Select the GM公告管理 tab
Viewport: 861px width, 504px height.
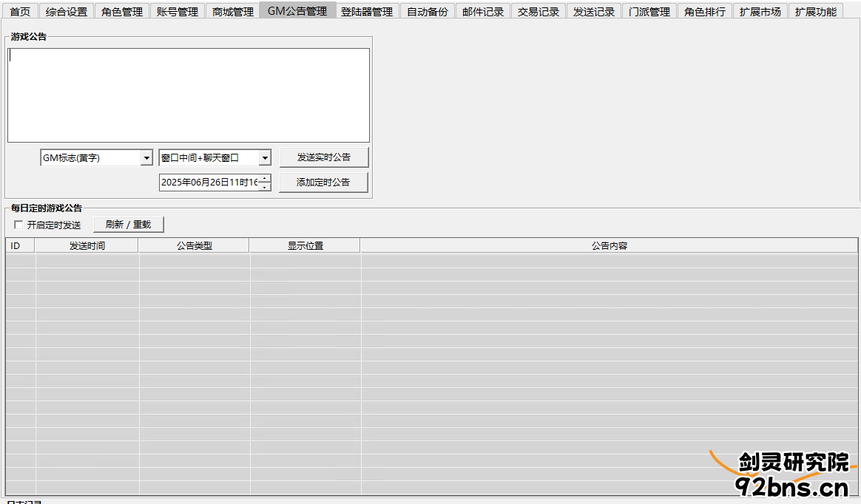tap(297, 10)
